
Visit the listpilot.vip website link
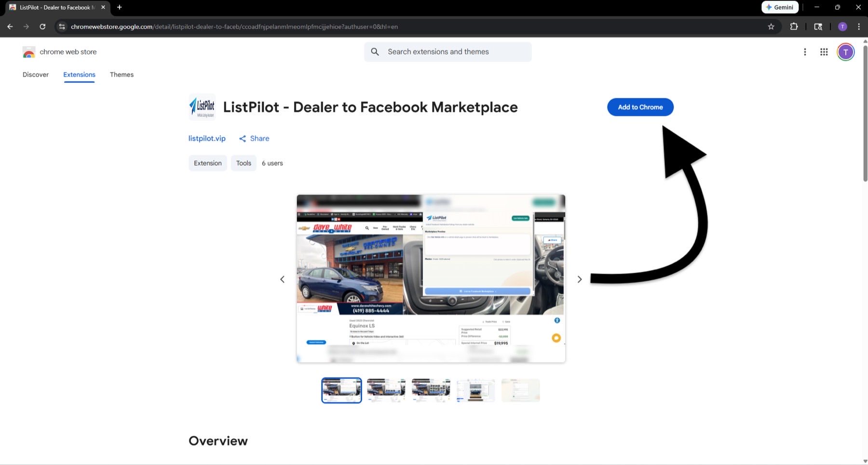pos(206,138)
